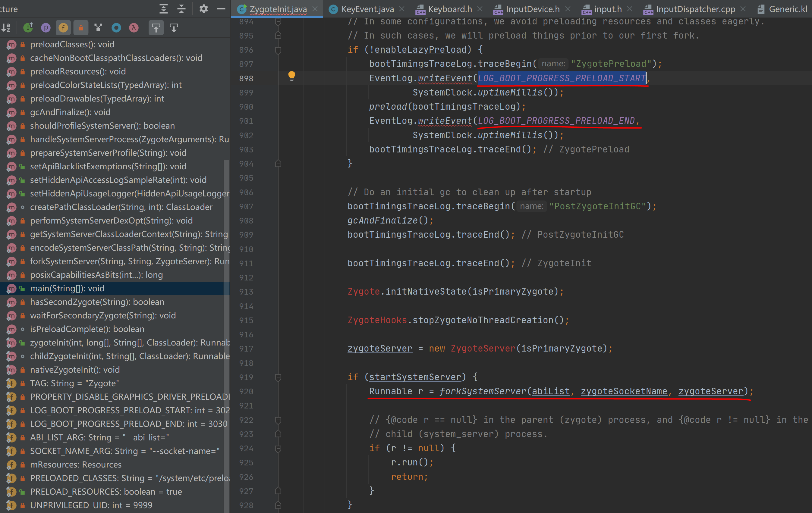Switch to KeyEvent.java tab

[367, 9]
